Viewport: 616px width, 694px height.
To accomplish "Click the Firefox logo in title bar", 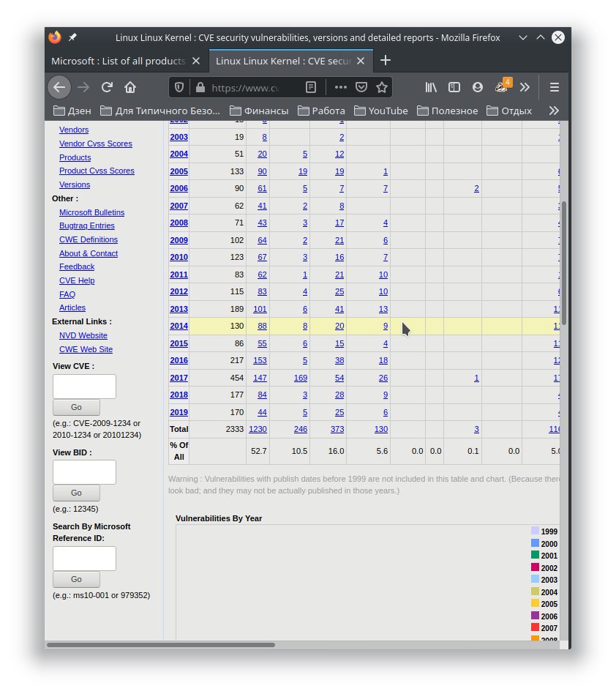I will (x=55, y=37).
